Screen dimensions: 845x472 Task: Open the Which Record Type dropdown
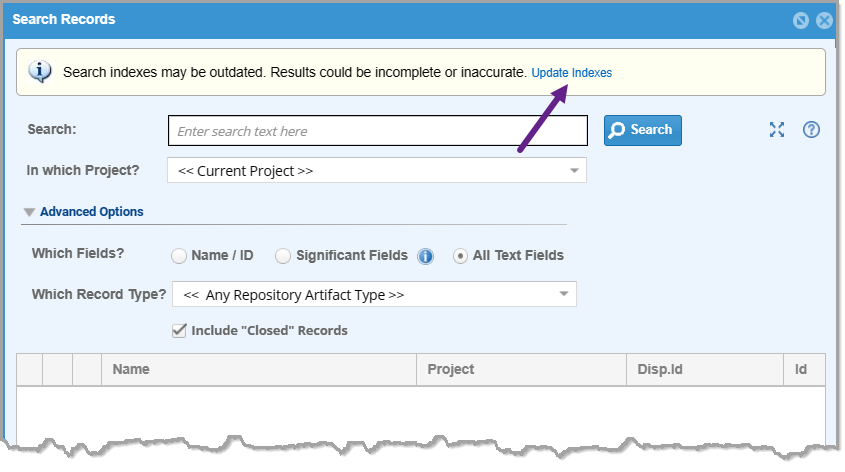pyautogui.click(x=374, y=294)
